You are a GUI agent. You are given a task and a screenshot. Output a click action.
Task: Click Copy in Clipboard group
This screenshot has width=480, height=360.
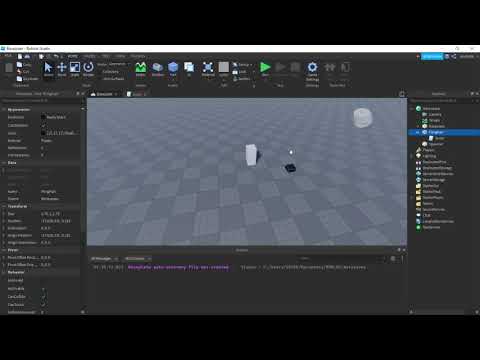[x=24, y=64]
